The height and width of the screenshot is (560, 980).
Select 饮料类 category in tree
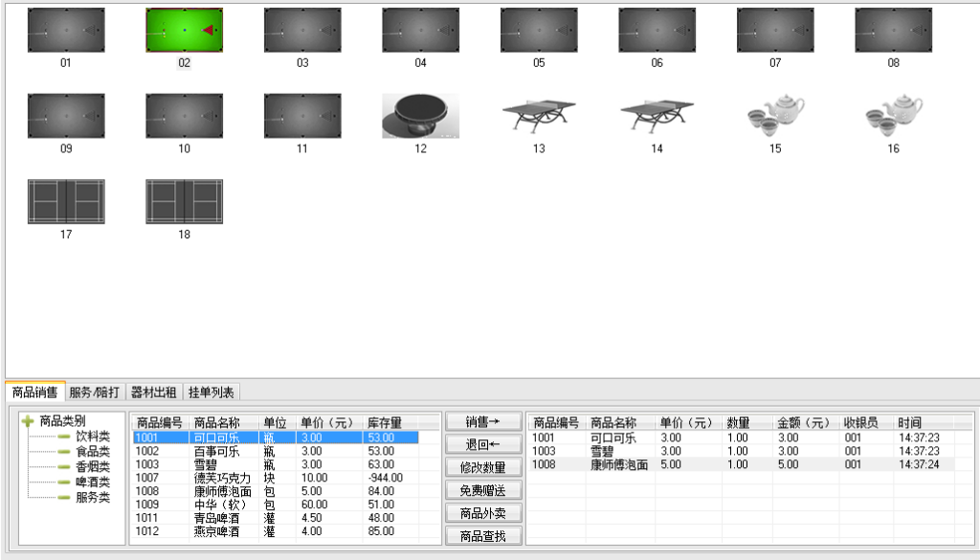point(93,437)
